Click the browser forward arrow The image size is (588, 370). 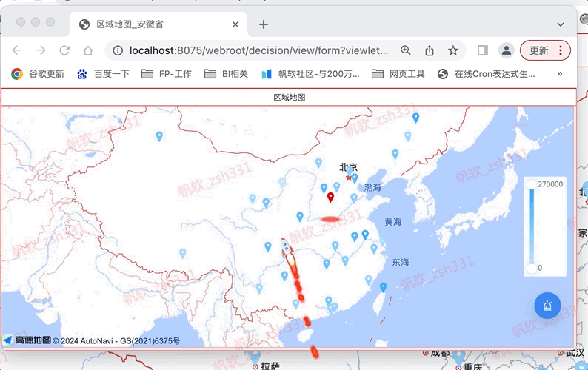tap(41, 50)
